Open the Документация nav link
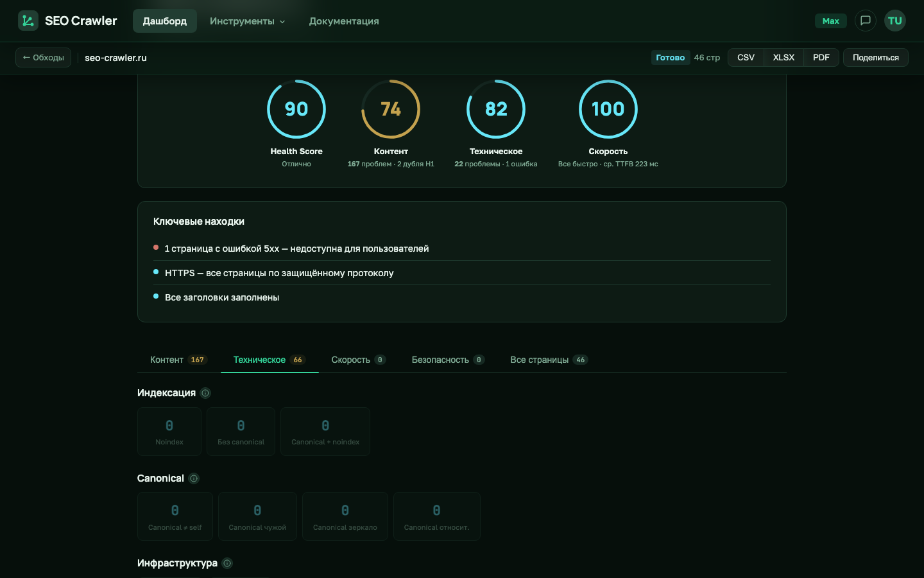 (x=344, y=21)
